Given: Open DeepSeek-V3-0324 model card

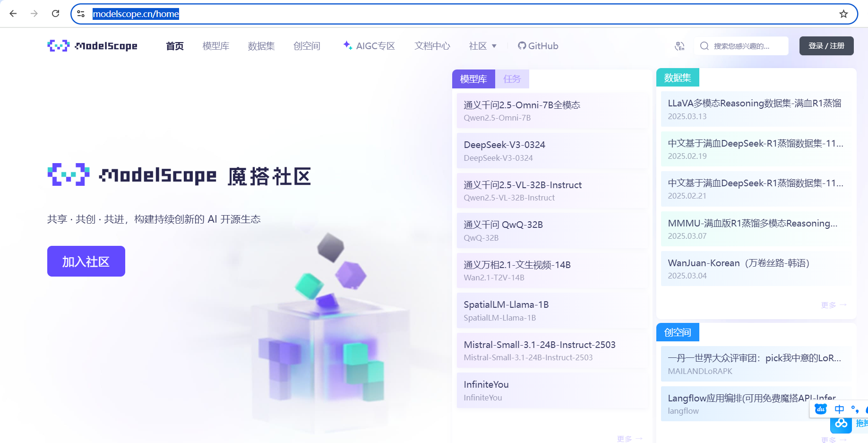Looking at the screenshot, I should point(552,151).
